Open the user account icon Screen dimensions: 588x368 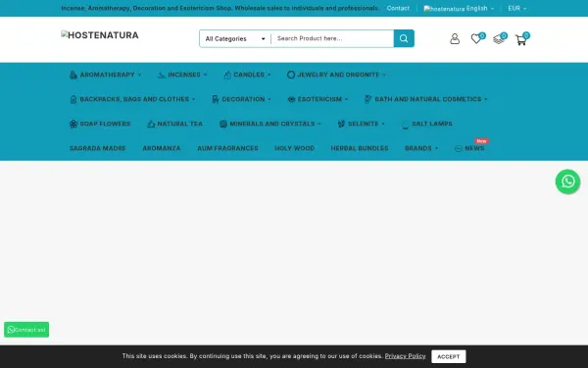[x=455, y=38]
